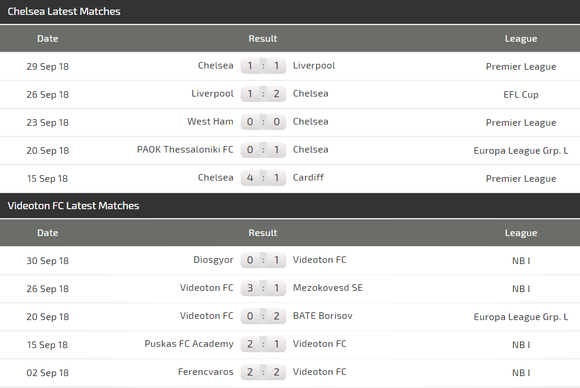Click the Ferencvaros 2:2 Videoton score box

[x=263, y=372]
